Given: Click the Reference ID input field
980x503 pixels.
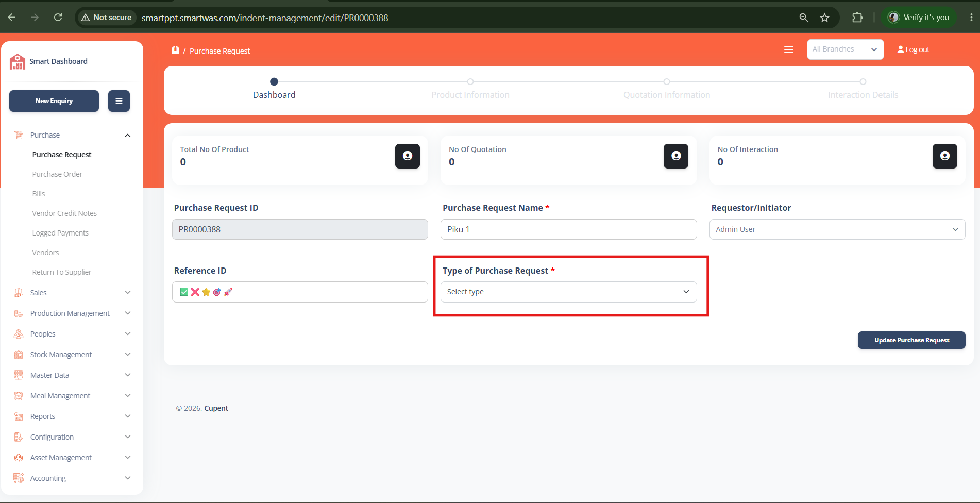Looking at the screenshot, I should pyautogui.click(x=300, y=292).
